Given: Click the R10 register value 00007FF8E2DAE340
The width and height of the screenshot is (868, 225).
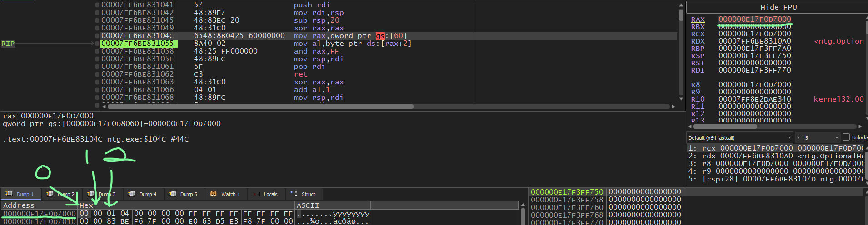Looking at the screenshot, I should [754, 99].
